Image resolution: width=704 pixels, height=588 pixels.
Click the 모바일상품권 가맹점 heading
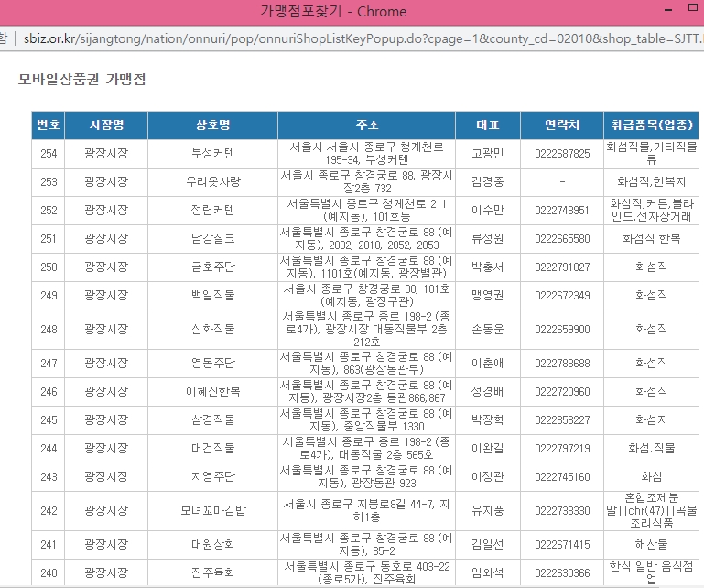(81, 80)
